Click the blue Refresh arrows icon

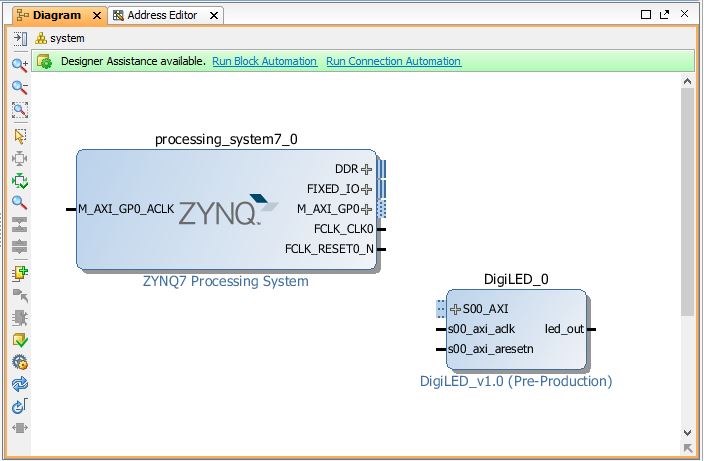click(x=20, y=384)
